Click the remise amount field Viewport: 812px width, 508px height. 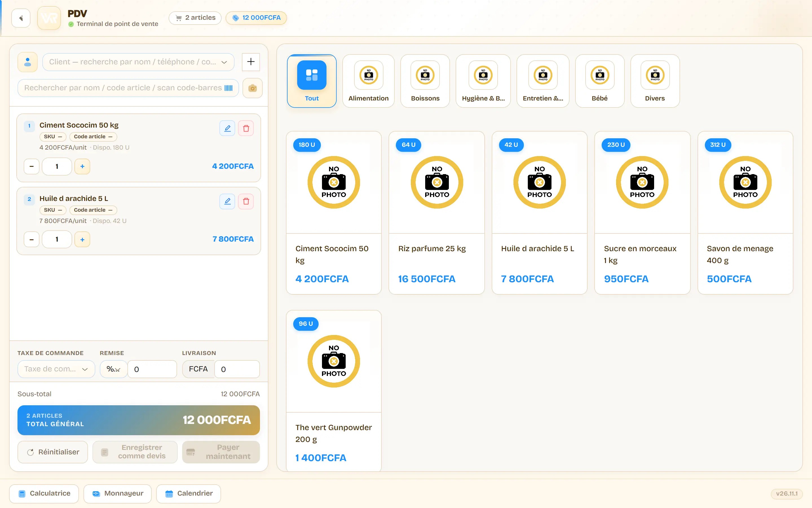(152, 369)
